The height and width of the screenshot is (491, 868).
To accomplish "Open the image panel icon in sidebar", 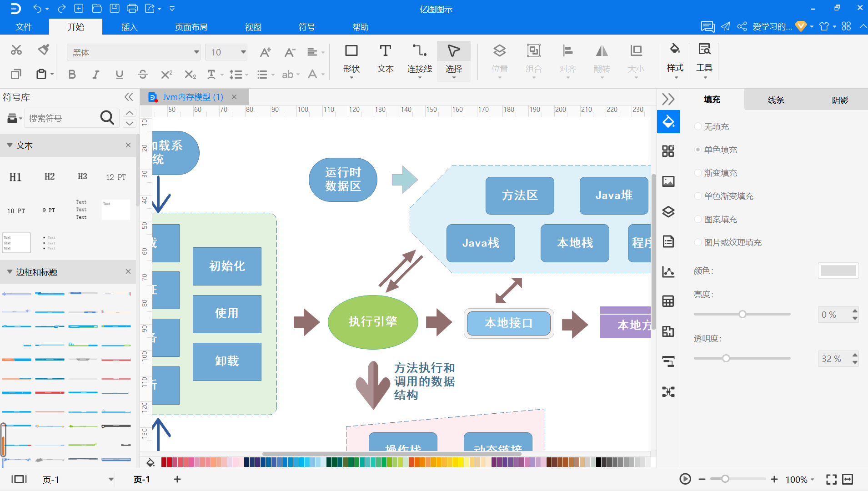I will (x=668, y=181).
